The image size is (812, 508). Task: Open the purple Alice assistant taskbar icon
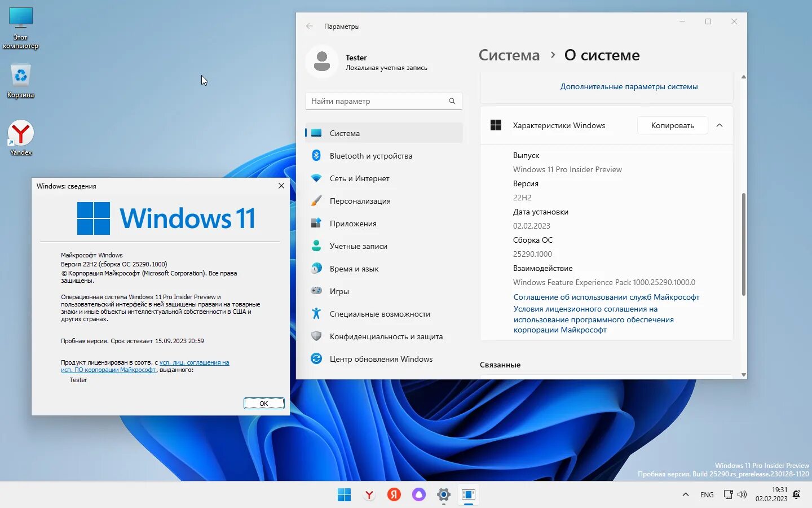tap(418, 495)
